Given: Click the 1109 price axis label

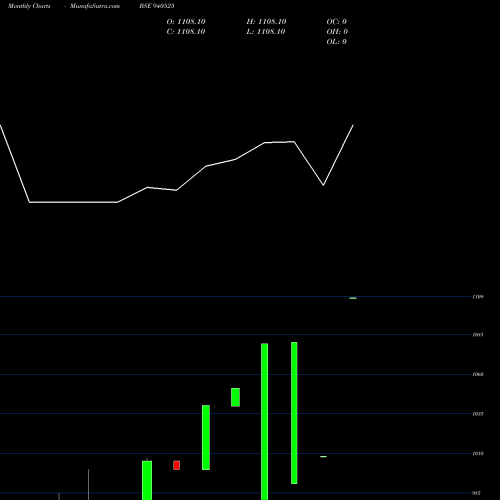Looking at the screenshot, I should (478, 297).
